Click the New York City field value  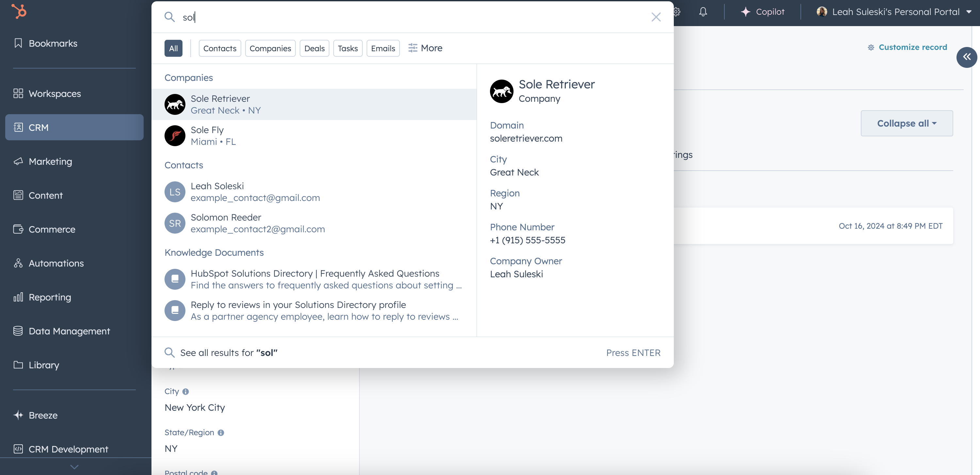click(x=195, y=408)
